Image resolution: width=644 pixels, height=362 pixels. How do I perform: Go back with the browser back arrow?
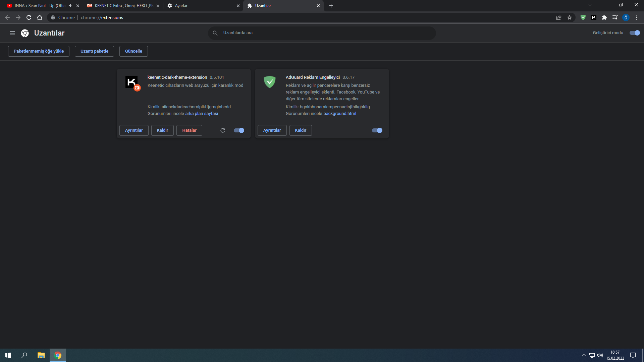[x=7, y=17]
